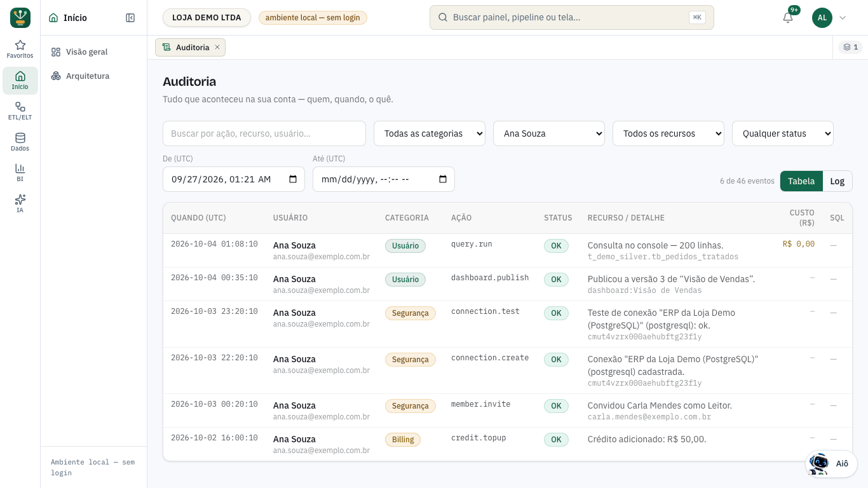Open the Ana Souza user filter
Image resolution: width=868 pixels, height=488 pixels.
[x=549, y=133]
